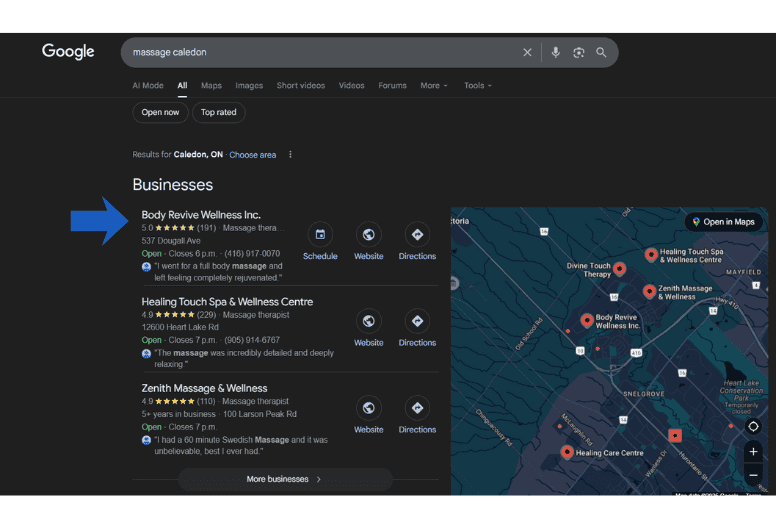Toggle the Top rated filter chip
The image size is (776, 528).
[219, 112]
